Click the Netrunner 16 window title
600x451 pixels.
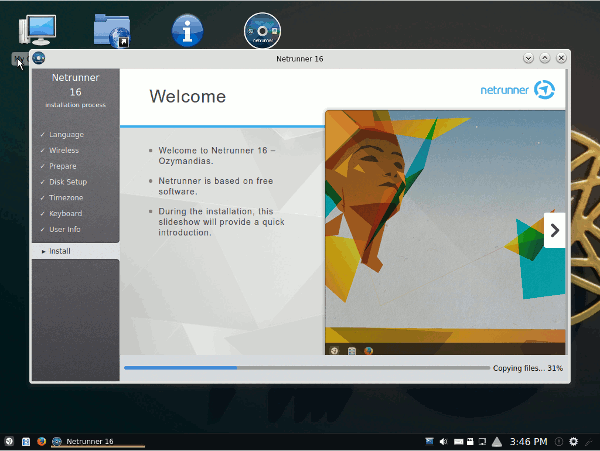coord(300,59)
